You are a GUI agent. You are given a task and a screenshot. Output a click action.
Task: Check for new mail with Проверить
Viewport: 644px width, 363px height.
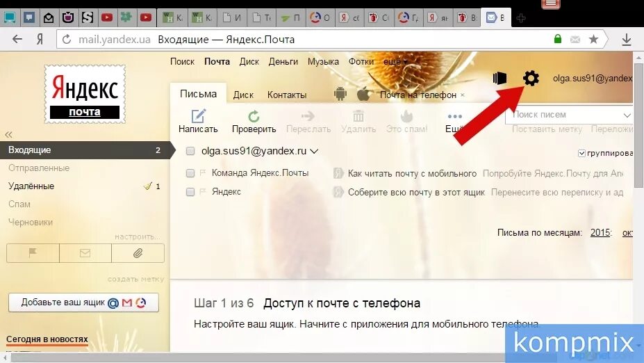click(x=254, y=121)
